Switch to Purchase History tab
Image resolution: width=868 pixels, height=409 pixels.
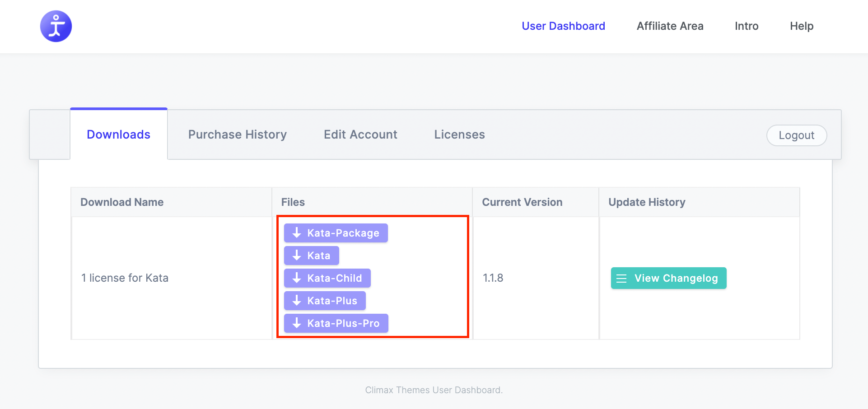238,135
